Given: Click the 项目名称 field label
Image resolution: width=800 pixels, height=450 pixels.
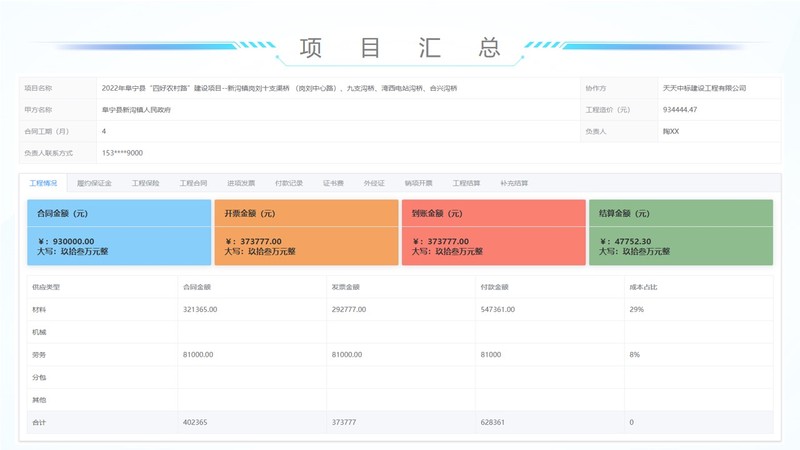Looking at the screenshot, I should 38,88.
